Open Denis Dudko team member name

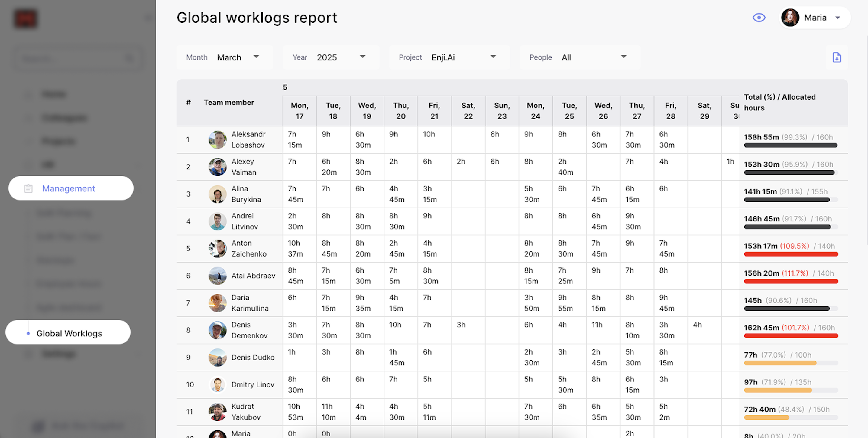click(x=253, y=358)
